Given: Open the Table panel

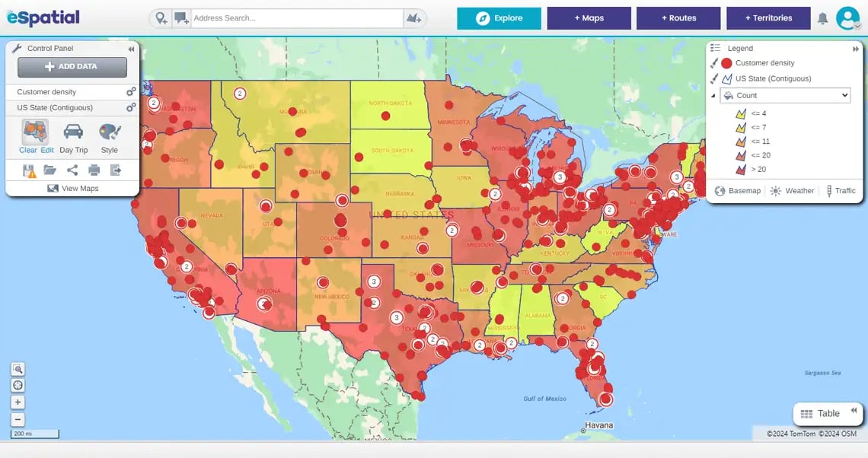Looking at the screenshot, I should pyautogui.click(x=820, y=414).
